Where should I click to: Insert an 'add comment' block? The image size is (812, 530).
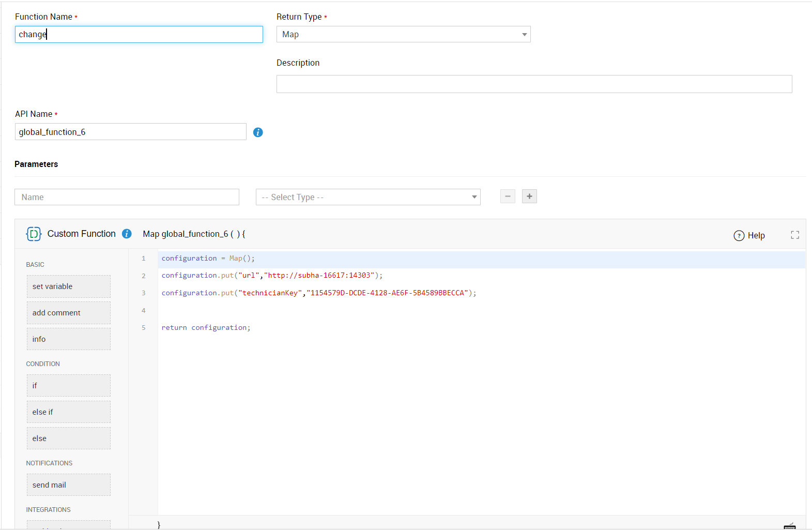point(69,313)
